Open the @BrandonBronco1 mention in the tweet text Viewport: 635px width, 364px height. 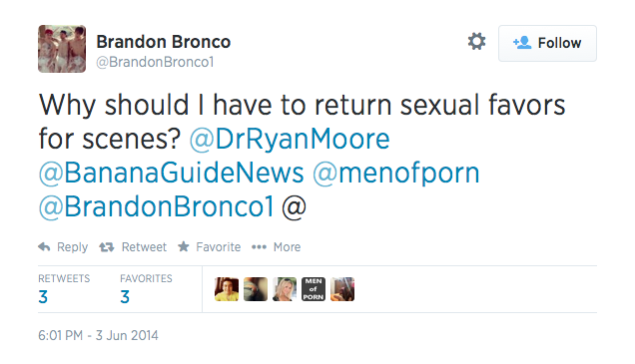(x=156, y=206)
